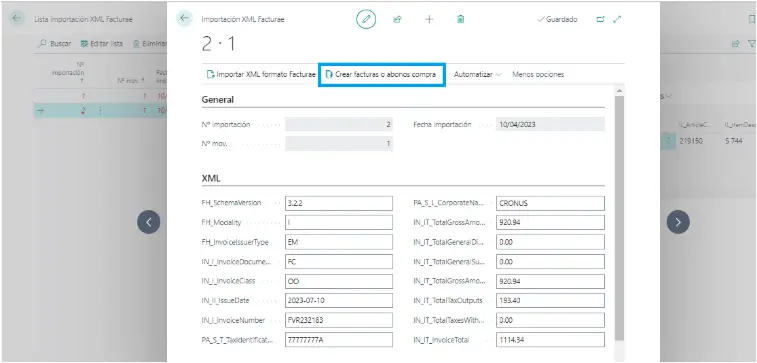Click the Fecha importación field
The image size is (757, 363).
click(x=550, y=125)
